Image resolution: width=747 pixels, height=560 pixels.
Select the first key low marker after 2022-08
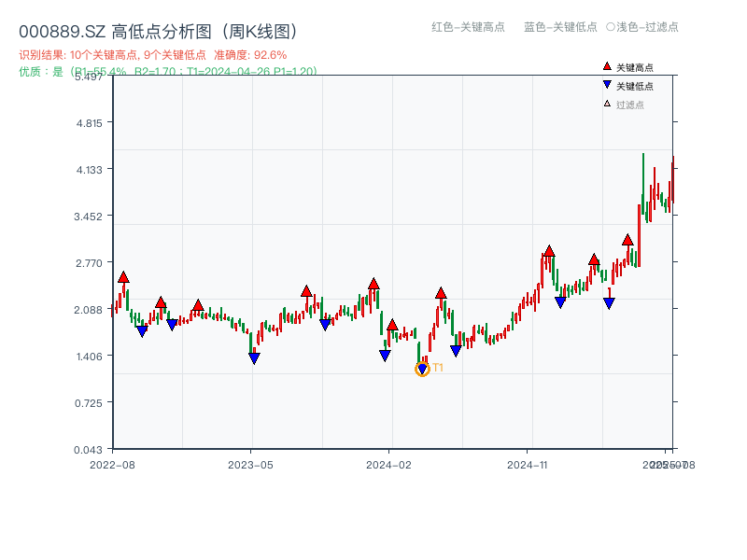[x=142, y=331]
